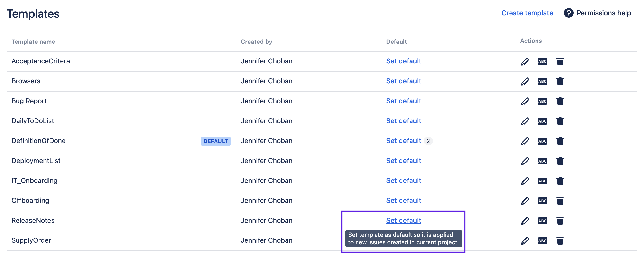Set ReleaseNotes as the default template
The image size is (644, 257).
pyautogui.click(x=403, y=221)
